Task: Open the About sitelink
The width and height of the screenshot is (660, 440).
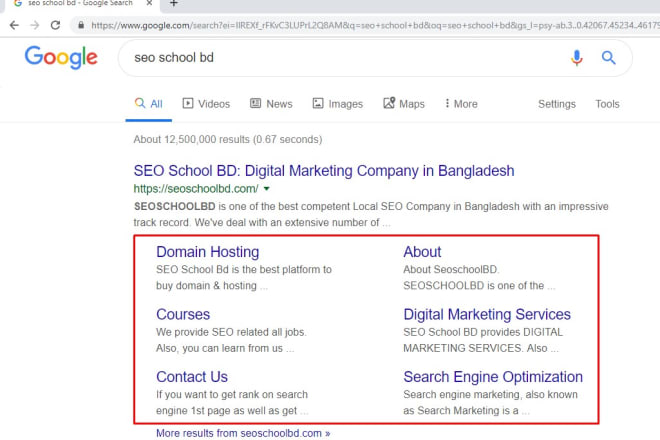Action: [x=422, y=252]
